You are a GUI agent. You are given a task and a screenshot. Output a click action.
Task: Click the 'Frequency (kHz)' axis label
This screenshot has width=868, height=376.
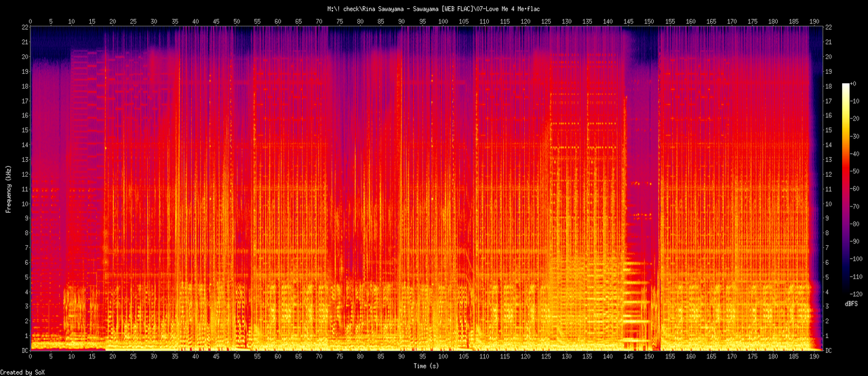point(8,188)
